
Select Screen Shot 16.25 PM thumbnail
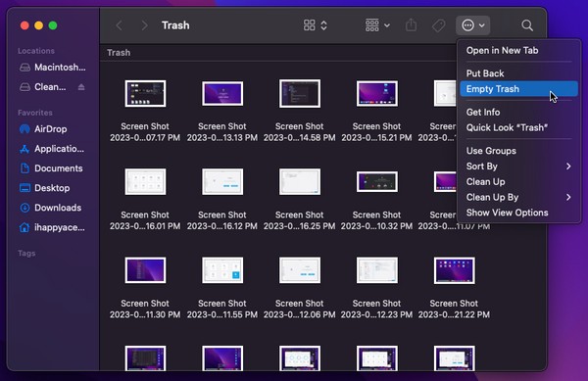click(x=300, y=182)
